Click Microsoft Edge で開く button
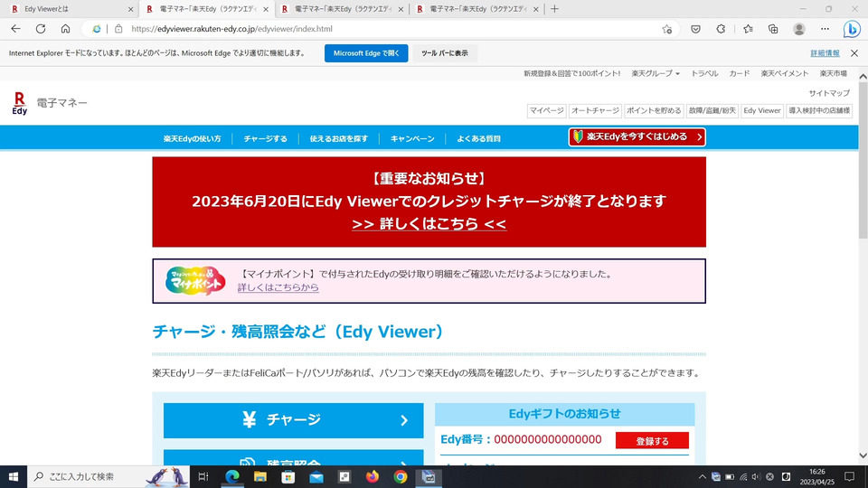 click(366, 53)
